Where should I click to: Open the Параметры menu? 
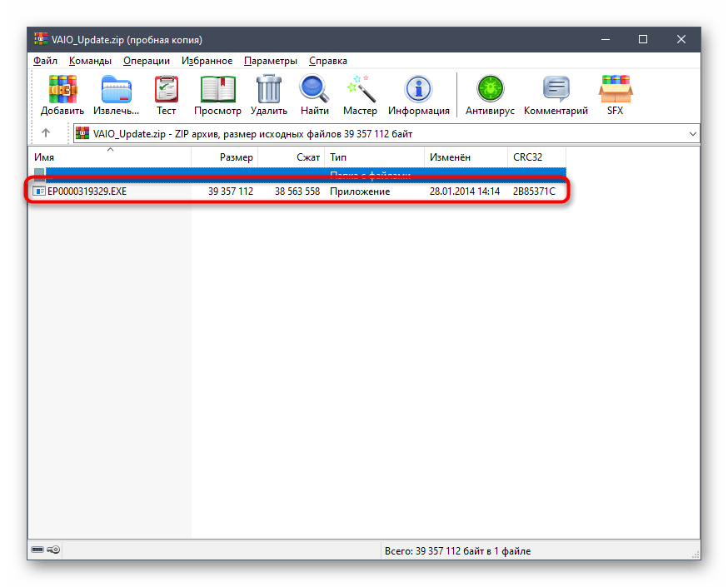[270, 61]
